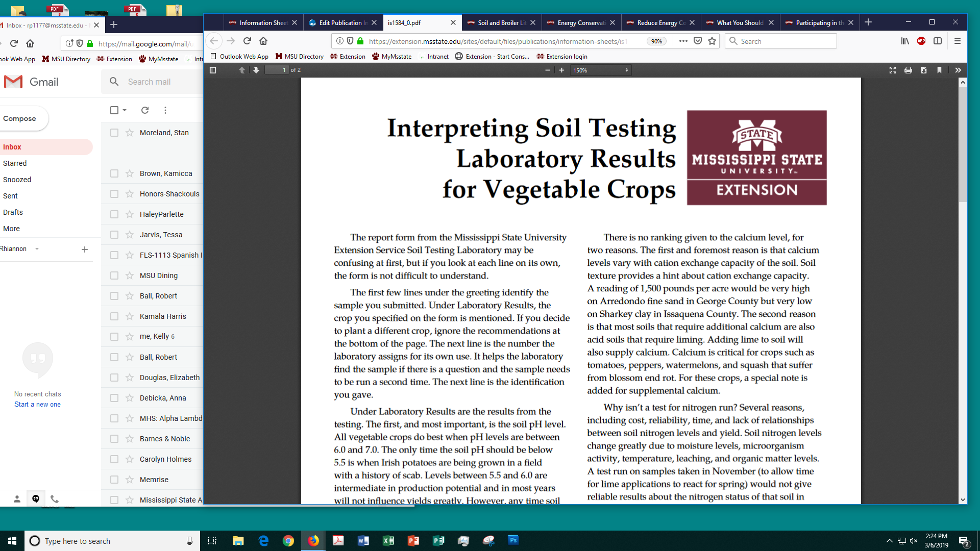
Task: Select checkbox for Barnes & Noble email
Action: tap(114, 439)
